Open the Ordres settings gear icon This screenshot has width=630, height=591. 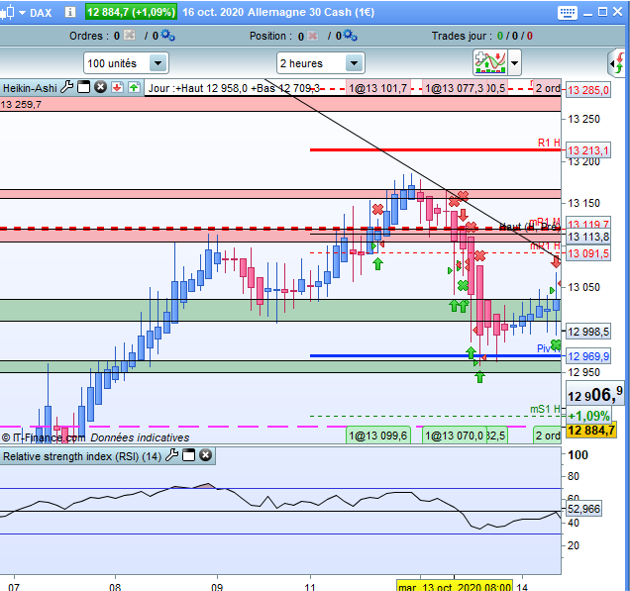coord(168,35)
